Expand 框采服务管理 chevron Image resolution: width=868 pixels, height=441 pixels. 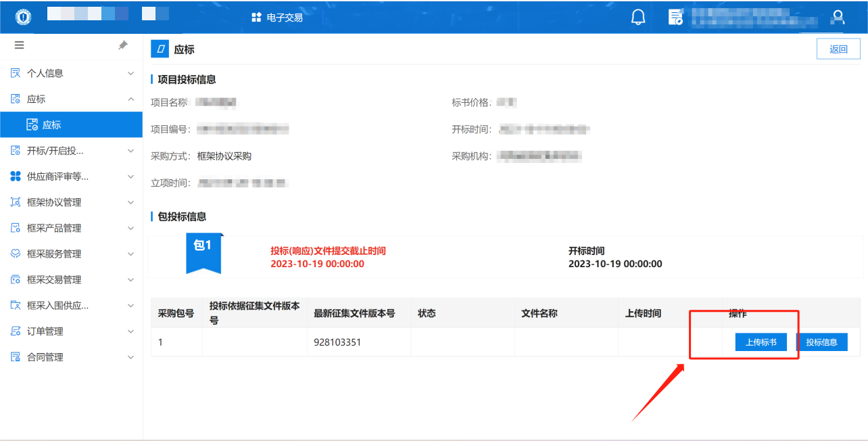click(131, 254)
